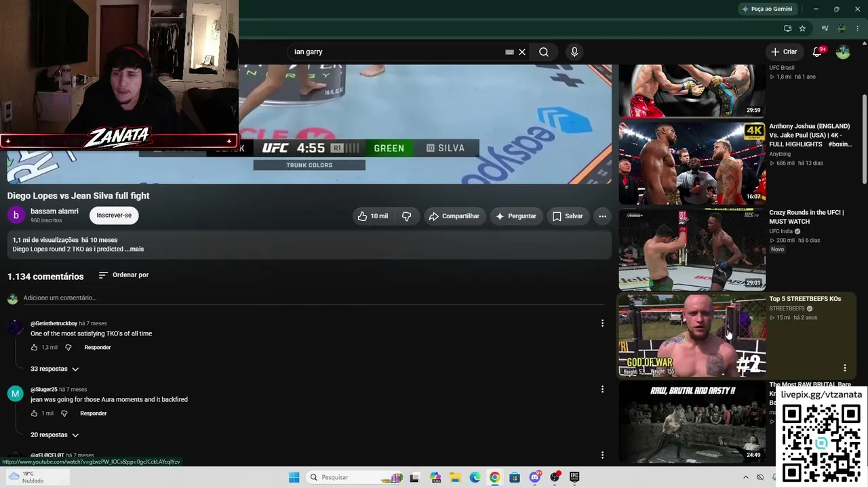Image resolution: width=868 pixels, height=488 pixels.
Task: Click the YouTube search magnifier button
Action: pyautogui.click(x=544, y=52)
